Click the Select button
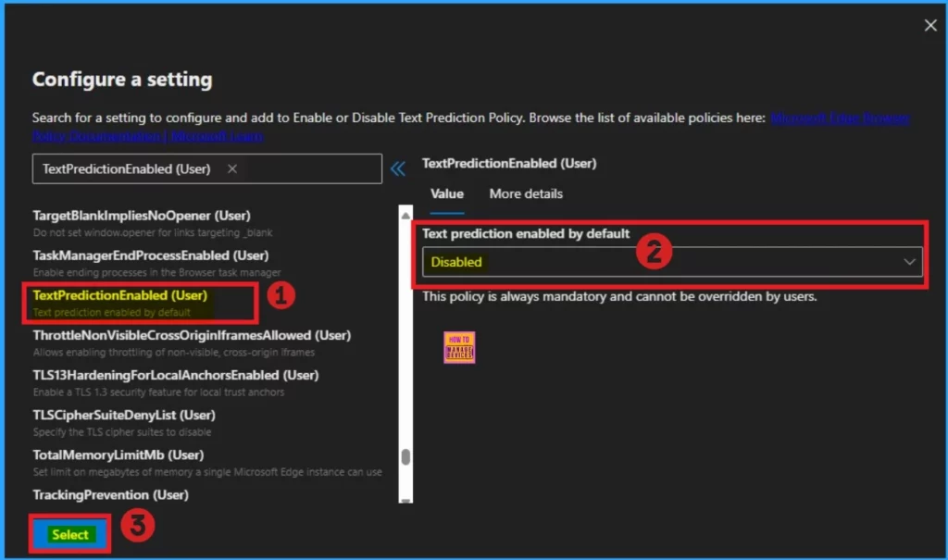This screenshot has width=948, height=560. 70,535
